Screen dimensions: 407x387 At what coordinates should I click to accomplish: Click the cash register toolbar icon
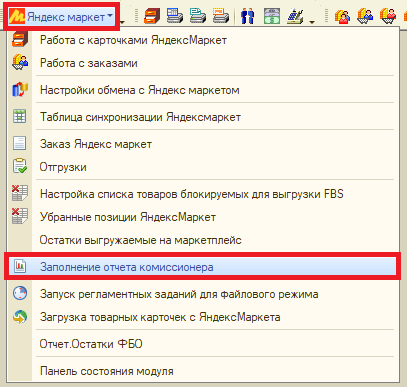(x=295, y=16)
